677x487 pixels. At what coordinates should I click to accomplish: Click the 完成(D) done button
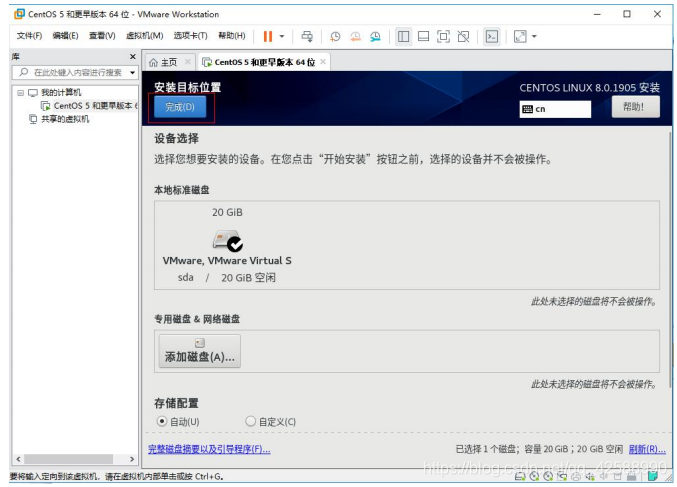(x=180, y=107)
